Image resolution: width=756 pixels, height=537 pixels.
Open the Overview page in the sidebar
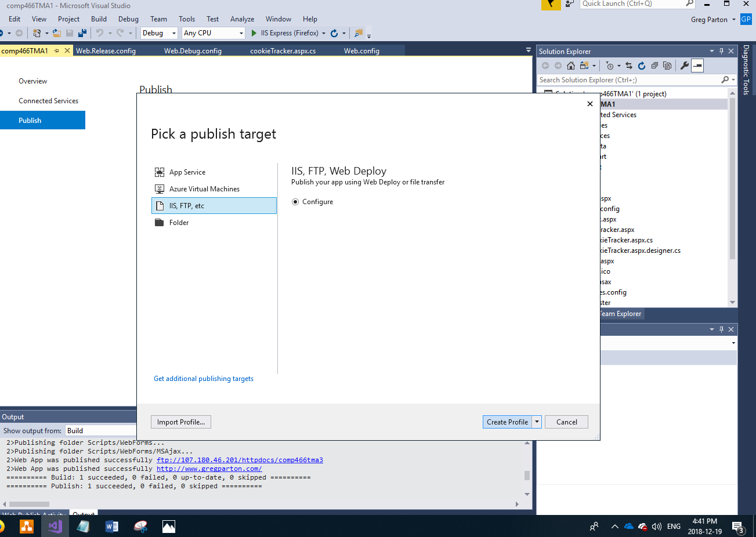click(x=32, y=81)
